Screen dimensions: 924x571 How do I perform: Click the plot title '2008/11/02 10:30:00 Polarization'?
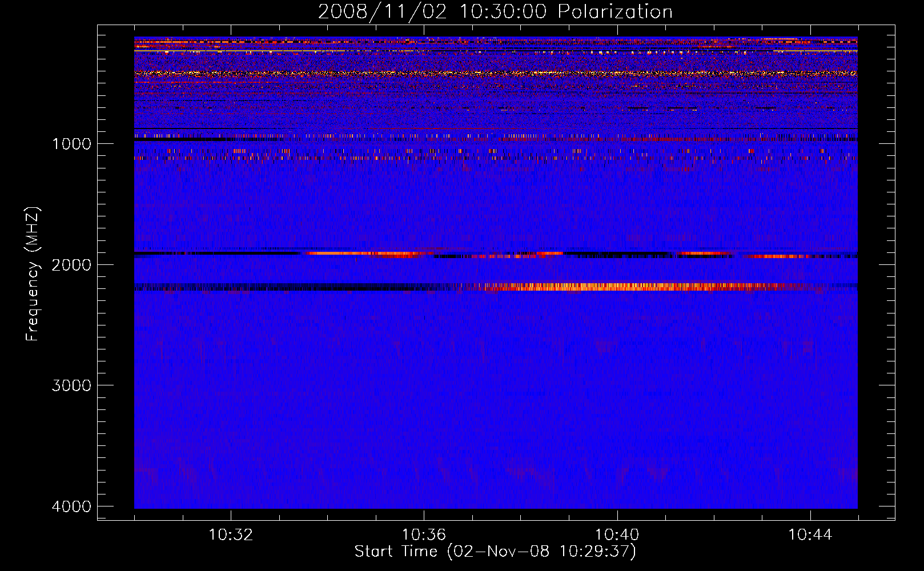(x=495, y=12)
